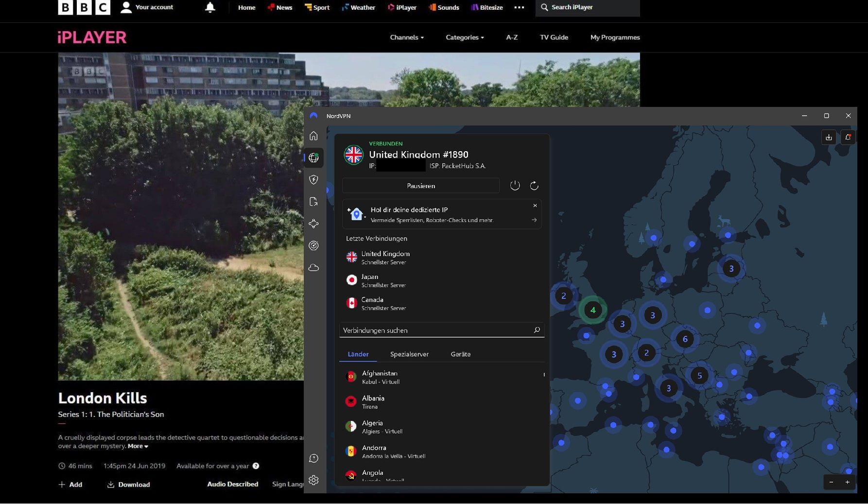The height and width of the screenshot is (504, 868).
Task: Click the Search iPlayer field
Action: [588, 7]
